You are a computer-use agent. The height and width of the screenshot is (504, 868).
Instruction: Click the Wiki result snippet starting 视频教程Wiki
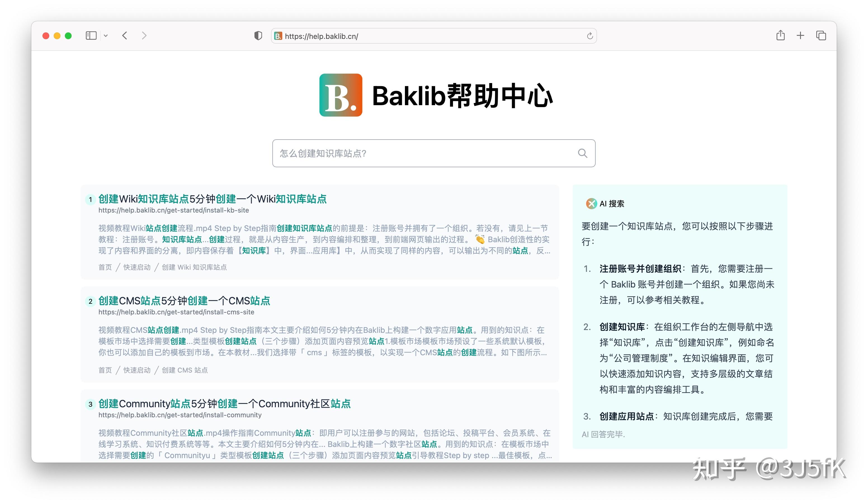(324, 239)
